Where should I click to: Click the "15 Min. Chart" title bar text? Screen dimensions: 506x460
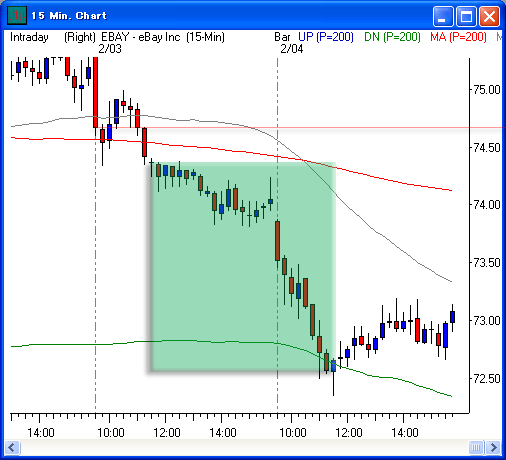point(69,16)
